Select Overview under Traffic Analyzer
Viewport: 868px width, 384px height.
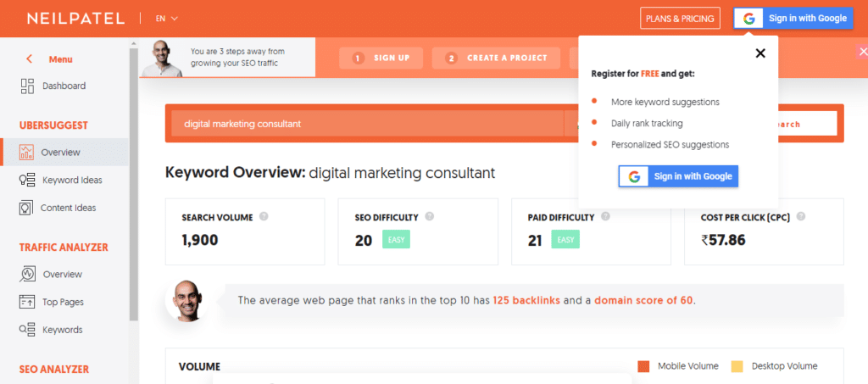tap(63, 275)
